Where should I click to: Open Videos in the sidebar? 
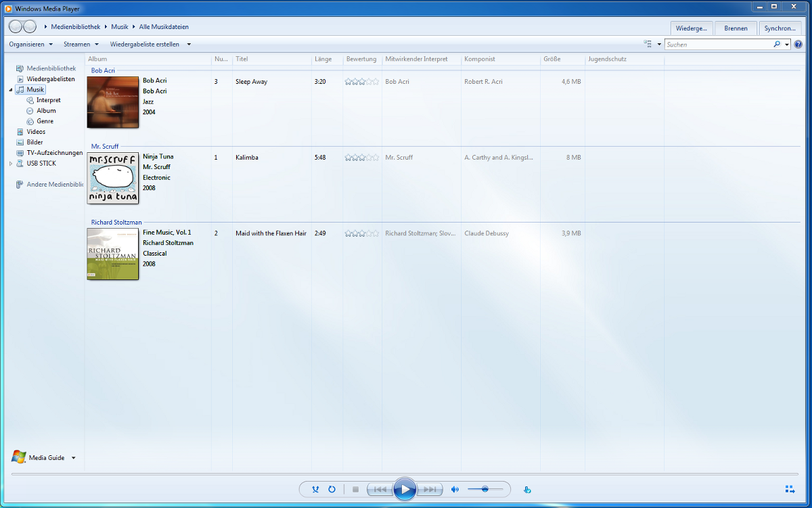coord(36,131)
